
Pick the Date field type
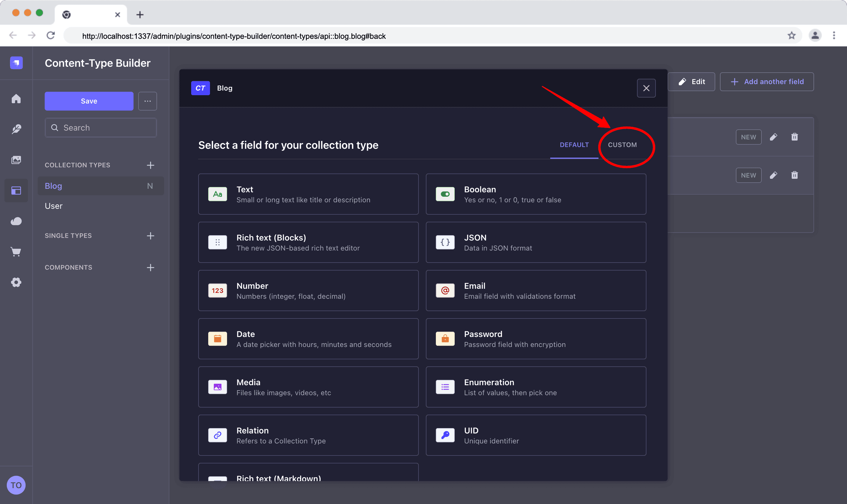click(308, 339)
